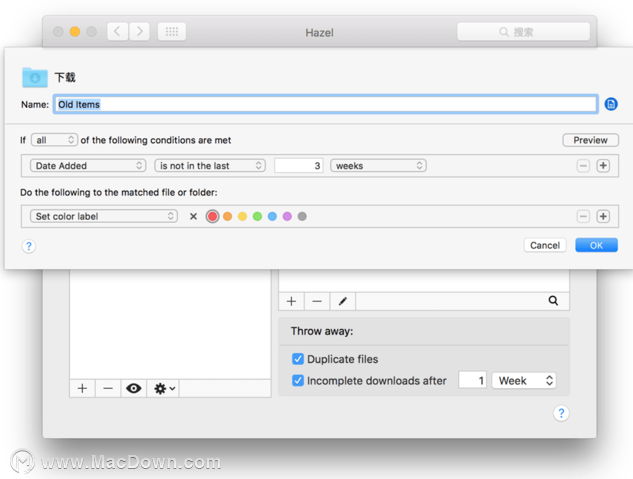Select the gray color label
The image size is (633, 479).
(x=302, y=216)
